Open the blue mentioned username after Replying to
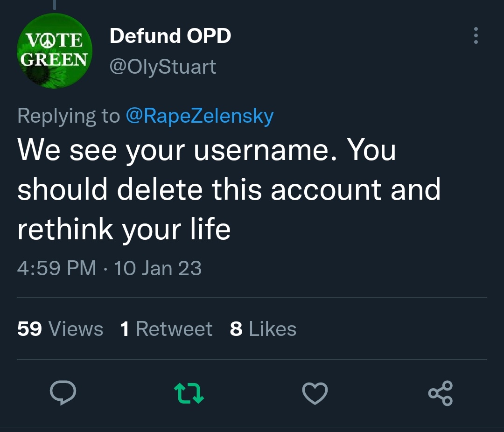This screenshot has height=432, width=504. point(199,116)
